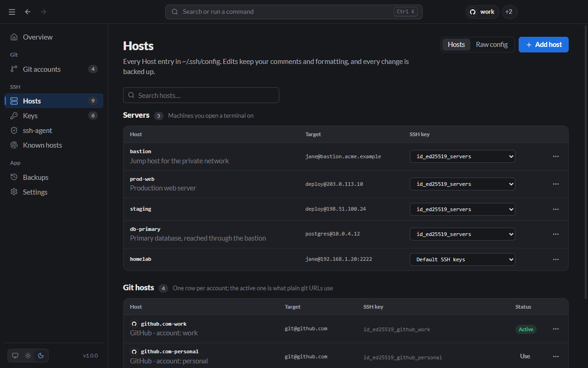Switch to the Raw config tab
The height and width of the screenshot is (368, 588).
click(x=492, y=45)
